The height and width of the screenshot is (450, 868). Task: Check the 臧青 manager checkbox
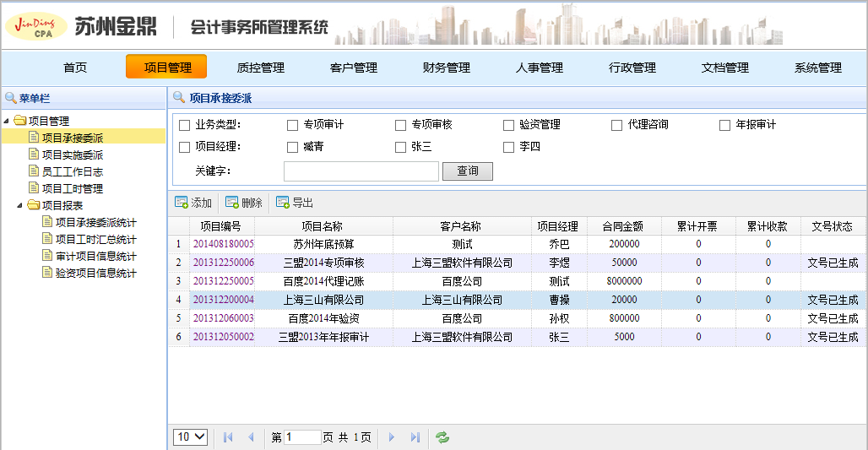point(292,147)
